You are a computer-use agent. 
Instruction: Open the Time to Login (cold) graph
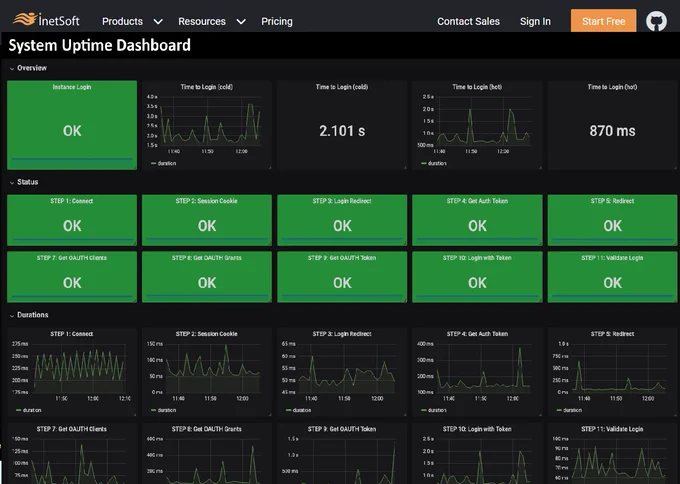[x=207, y=125]
